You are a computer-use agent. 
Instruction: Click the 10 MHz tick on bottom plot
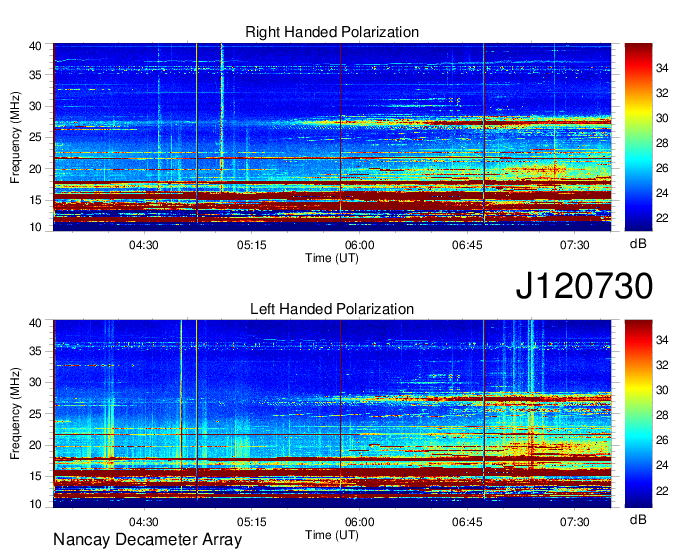(x=35, y=504)
